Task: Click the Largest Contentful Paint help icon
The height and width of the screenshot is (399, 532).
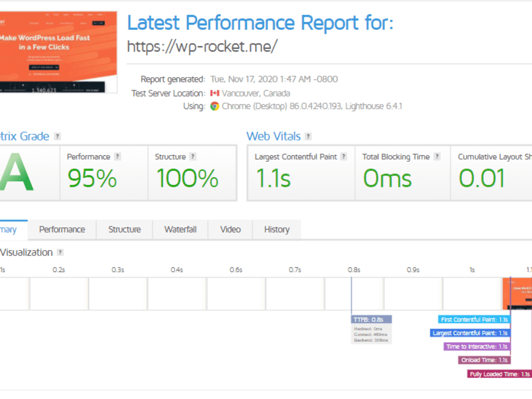Action: coord(343,156)
